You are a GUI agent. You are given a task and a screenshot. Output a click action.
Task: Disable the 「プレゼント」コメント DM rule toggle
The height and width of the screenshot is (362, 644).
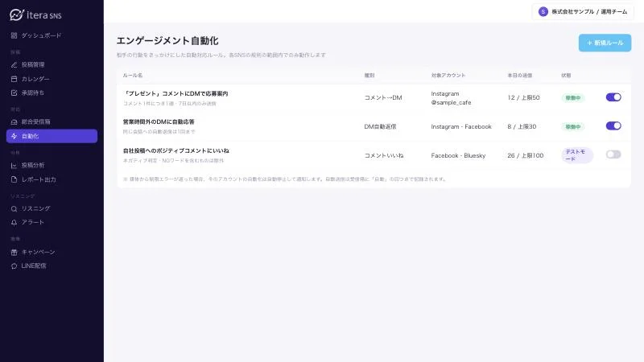coord(613,97)
